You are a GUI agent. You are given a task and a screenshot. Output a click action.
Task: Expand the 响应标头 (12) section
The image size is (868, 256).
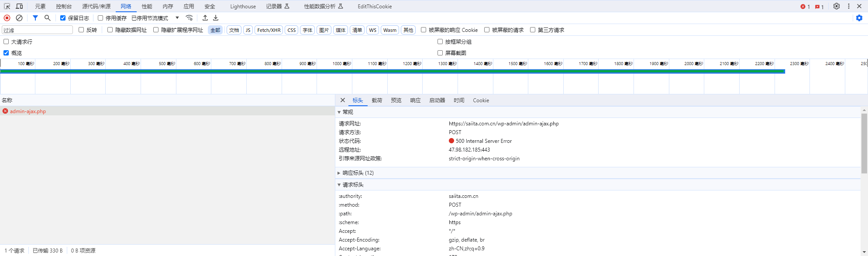(358, 173)
